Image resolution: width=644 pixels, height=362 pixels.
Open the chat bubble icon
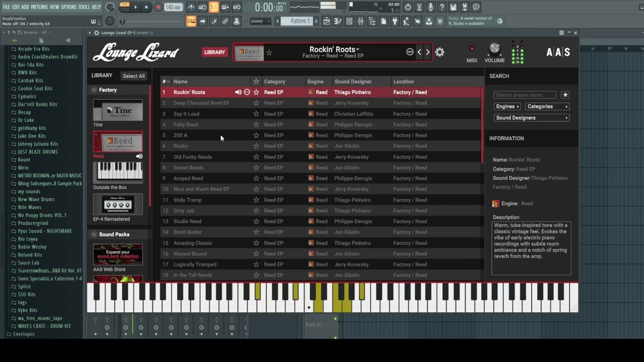(x=476, y=7)
